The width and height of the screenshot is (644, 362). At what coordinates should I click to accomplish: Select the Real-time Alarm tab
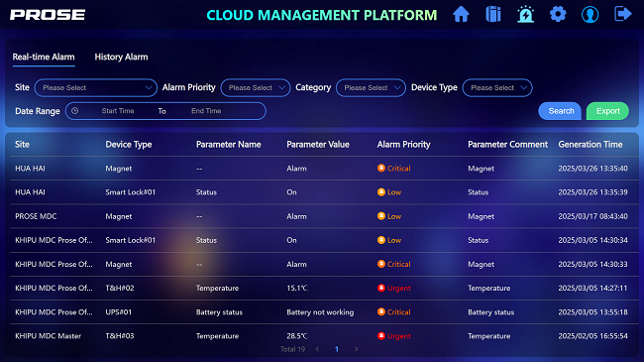pyautogui.click(x=44, y=57)
